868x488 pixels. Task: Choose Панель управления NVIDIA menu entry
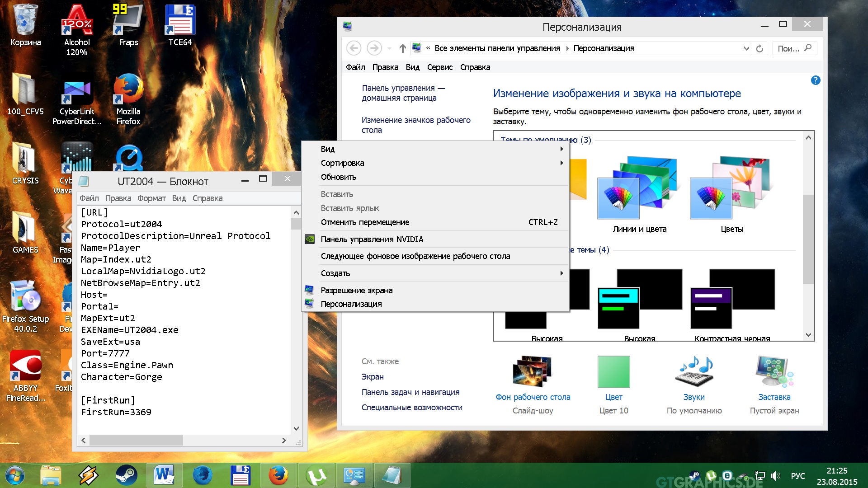click(372, 239)
